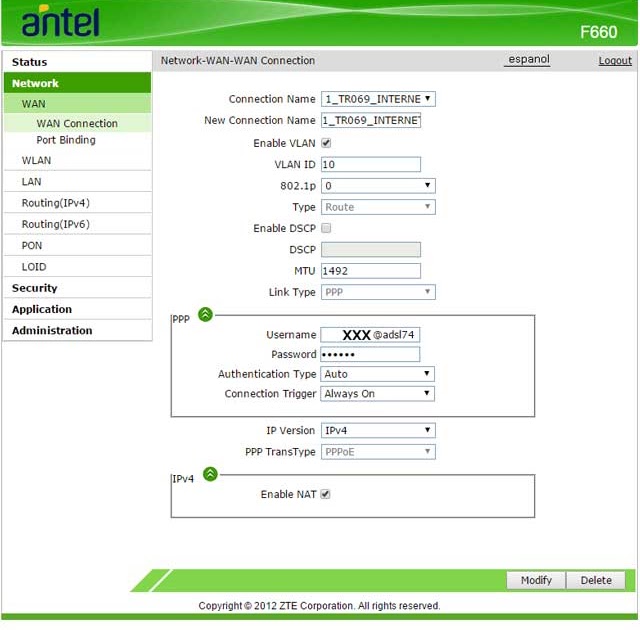This screenshot has height=630, width=640.
Task: Select the Network menu
Action: (x=78, y=83)
